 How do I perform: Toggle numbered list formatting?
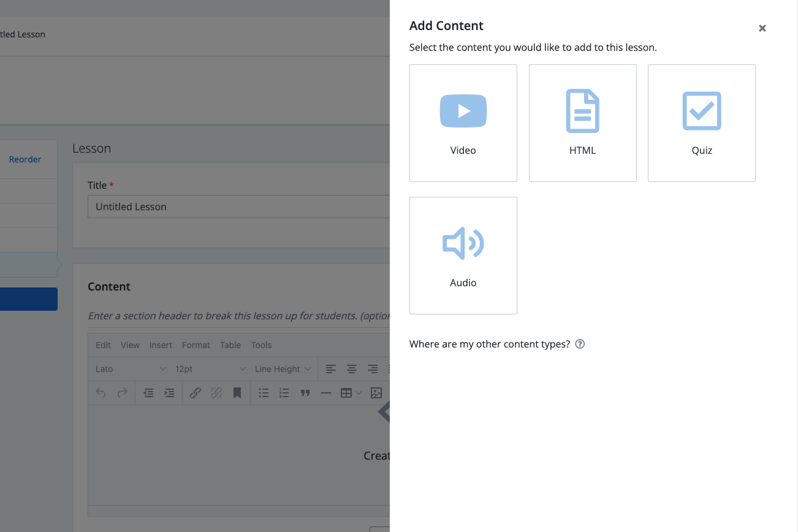(x=284, y=393)
